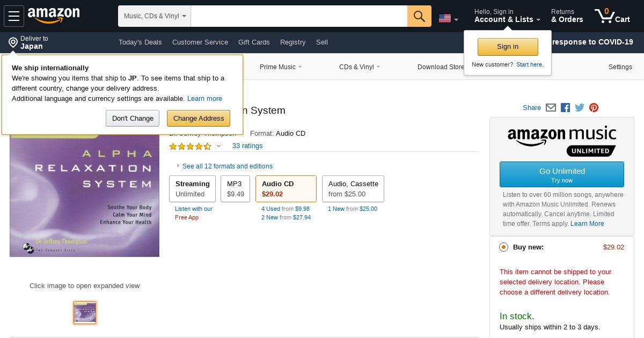Screen dimensions: 644x338
Task: Open the hamburger navigation menu
Action: 14,16
